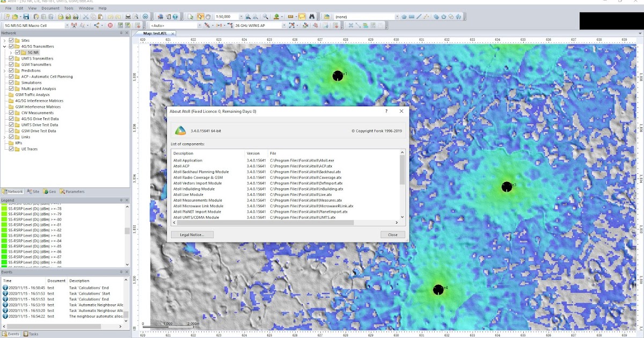Close the About Atoll dialog with Close button
Image resolution: width=644 pixels, height=338 pixels.
[392, 234]
